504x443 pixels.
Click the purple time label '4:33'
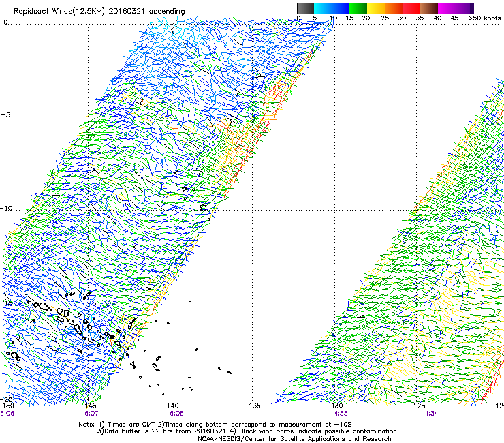(341, 414)
